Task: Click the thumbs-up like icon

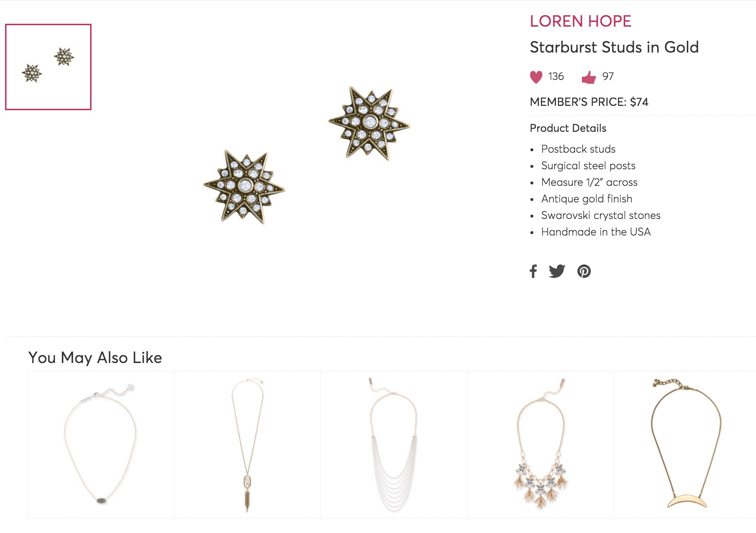Action: [589, 77]
